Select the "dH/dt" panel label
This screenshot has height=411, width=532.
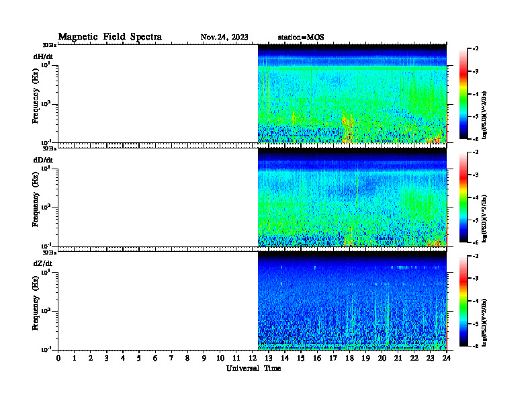pyautogui.click(x=43, y=56)
